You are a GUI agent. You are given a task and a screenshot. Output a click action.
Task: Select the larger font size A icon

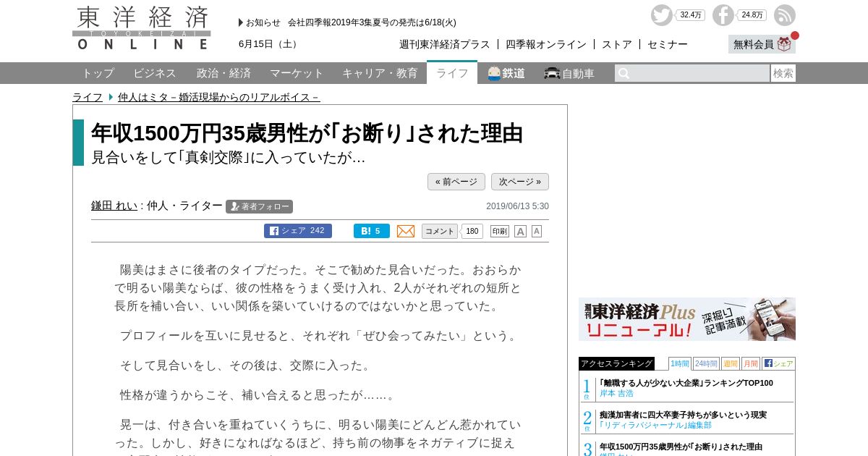pyautogui.click(x=520, y=232)
